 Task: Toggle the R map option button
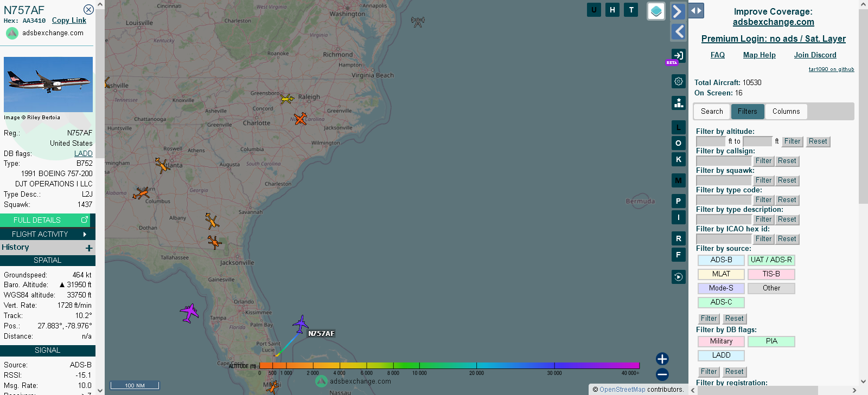click(679, 238)
